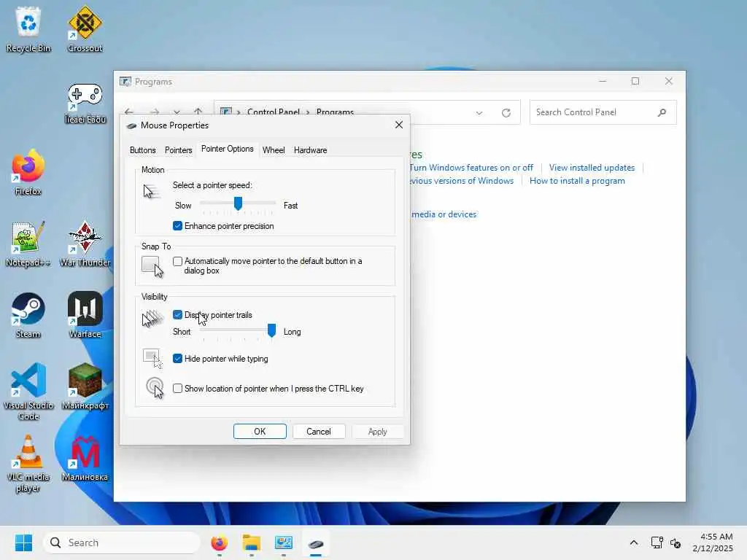This screenshot has height=560, width=747.
Task: Switch to Control Panel taskbar icon
Action: tap(284, 542)
